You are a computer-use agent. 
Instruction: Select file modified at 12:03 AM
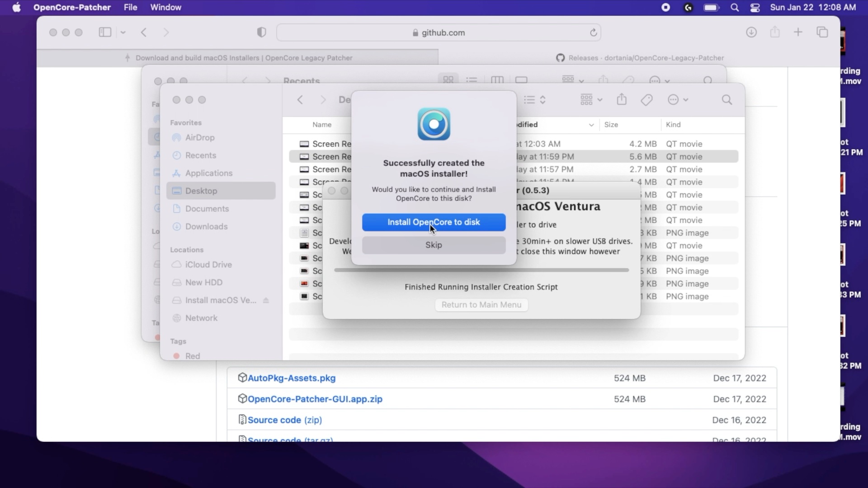(514, 144)
